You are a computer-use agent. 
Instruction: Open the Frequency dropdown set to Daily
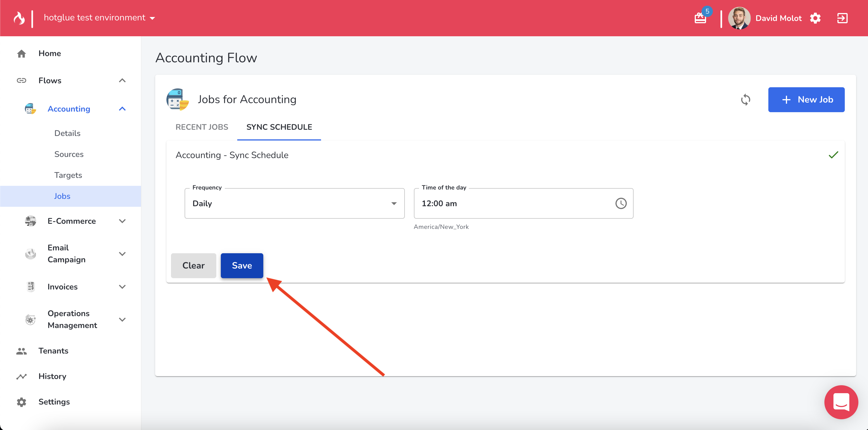tap(294, 203)
